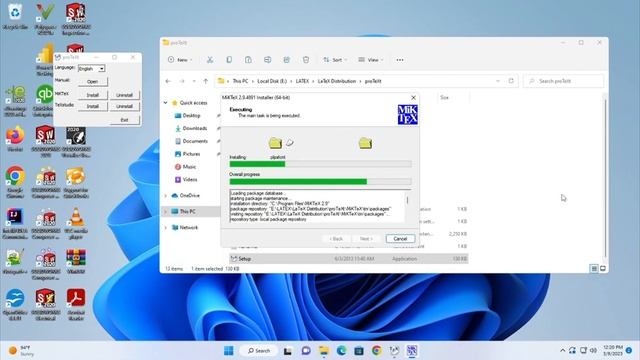The height and width of the screenshot is (360, 640).
Task: Open Chrome from the taskbar
Action: click(376, 351)
